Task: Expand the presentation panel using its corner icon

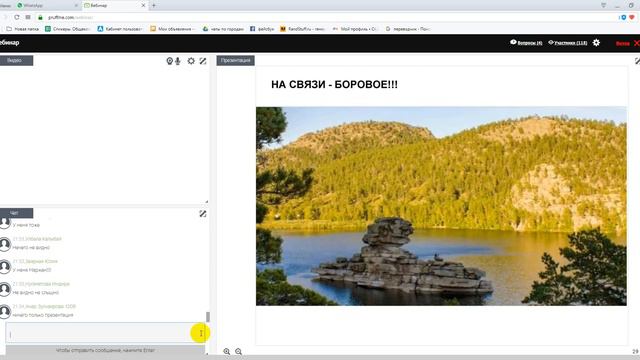Action: (x=638, y=61)
